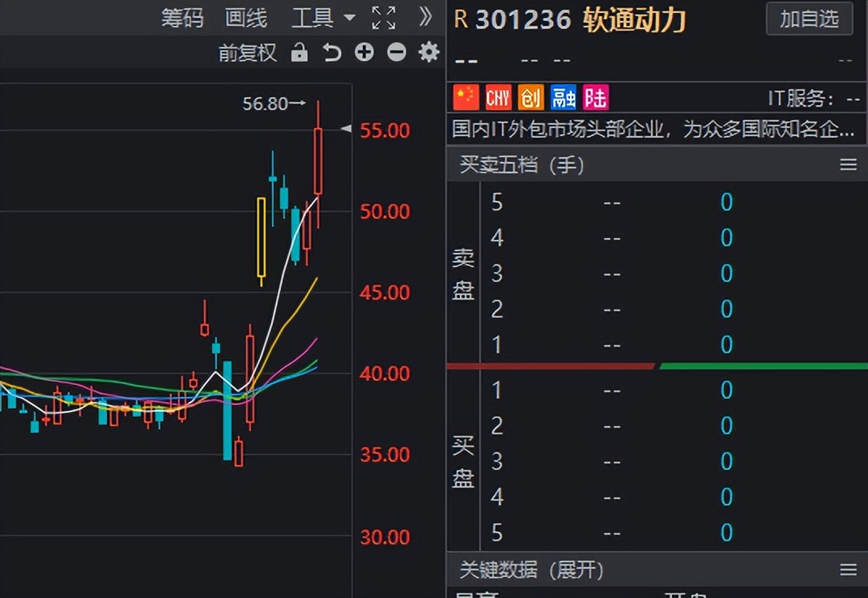
Task: Select the 画线 drawing tab
Action: click(x=245, y=18)
